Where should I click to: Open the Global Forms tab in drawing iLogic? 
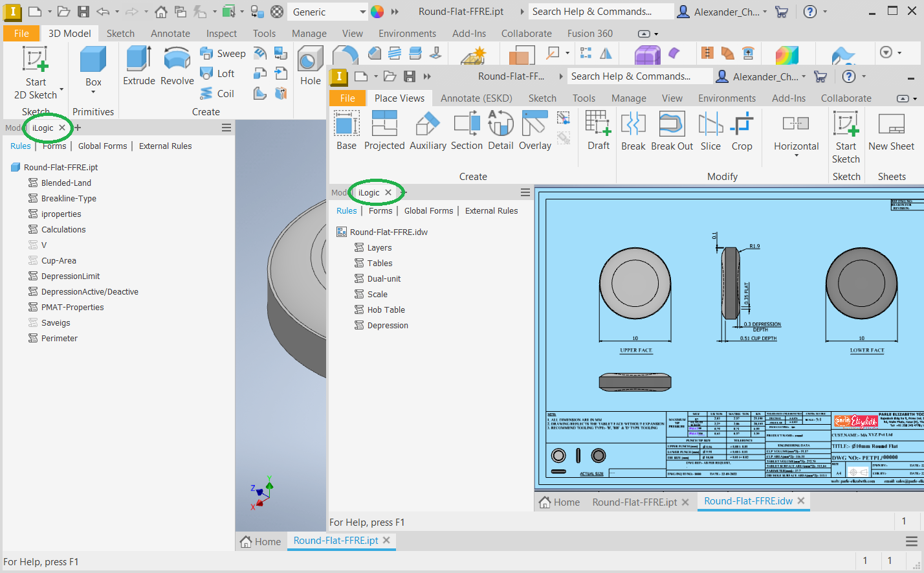click(x=428, y=211)
